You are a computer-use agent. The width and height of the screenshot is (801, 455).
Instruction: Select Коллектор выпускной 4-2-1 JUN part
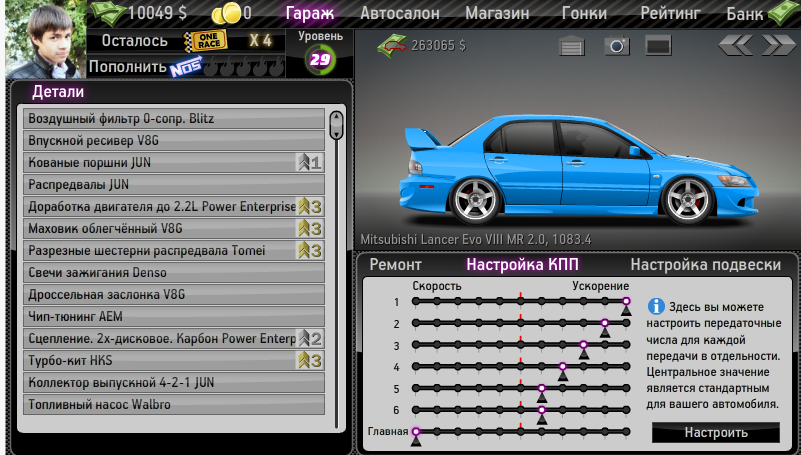tap(174, 382)
